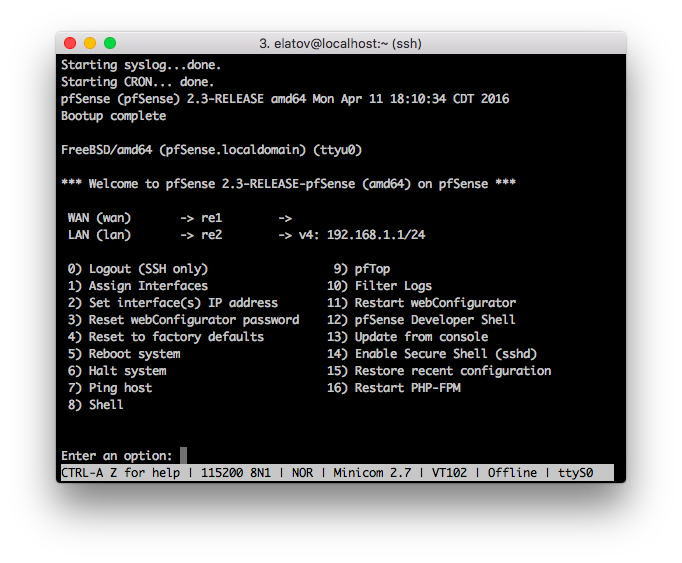Click 'Offline' status in the status bar

[512, 473]
